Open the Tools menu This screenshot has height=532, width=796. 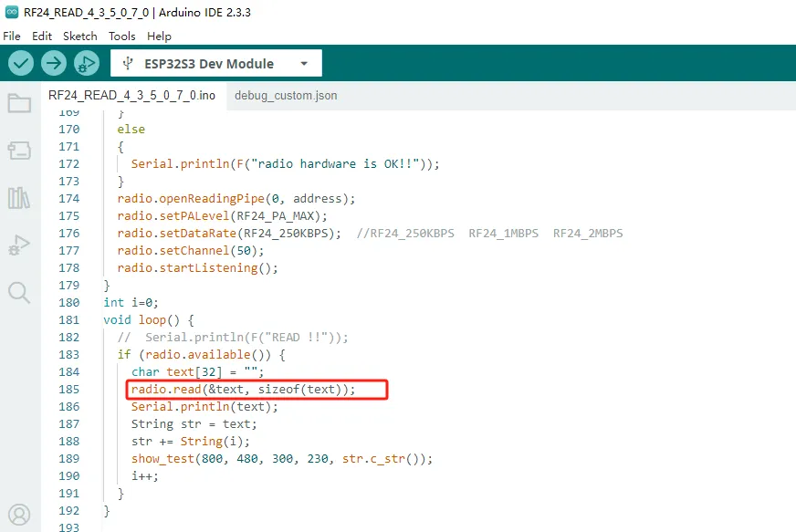121,37
